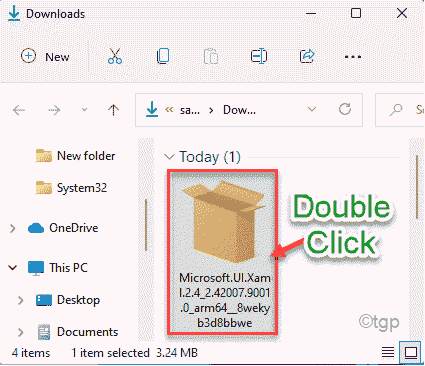Go up one folder level arrow
425x366 pixels.
(x=113, y=110)
